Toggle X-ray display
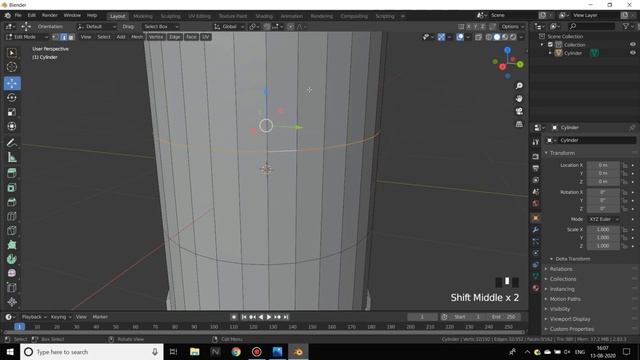Image resolution: width=640 pixels, height=360 pixels. point(478,37)
